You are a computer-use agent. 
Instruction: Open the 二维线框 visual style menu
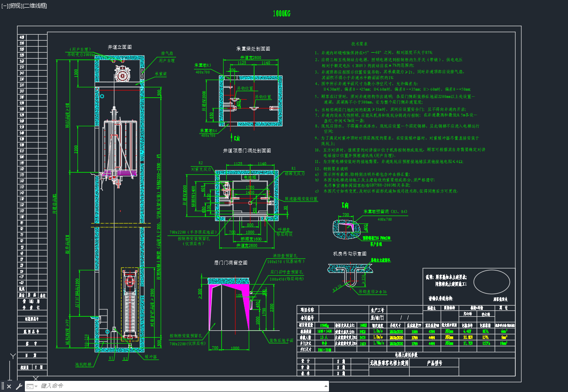coord(35,6)
